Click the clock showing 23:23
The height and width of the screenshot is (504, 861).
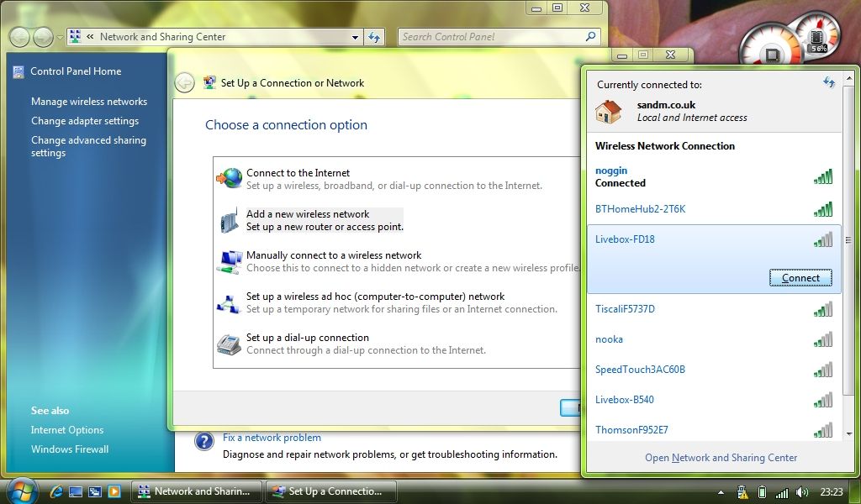tap(832, 492)
